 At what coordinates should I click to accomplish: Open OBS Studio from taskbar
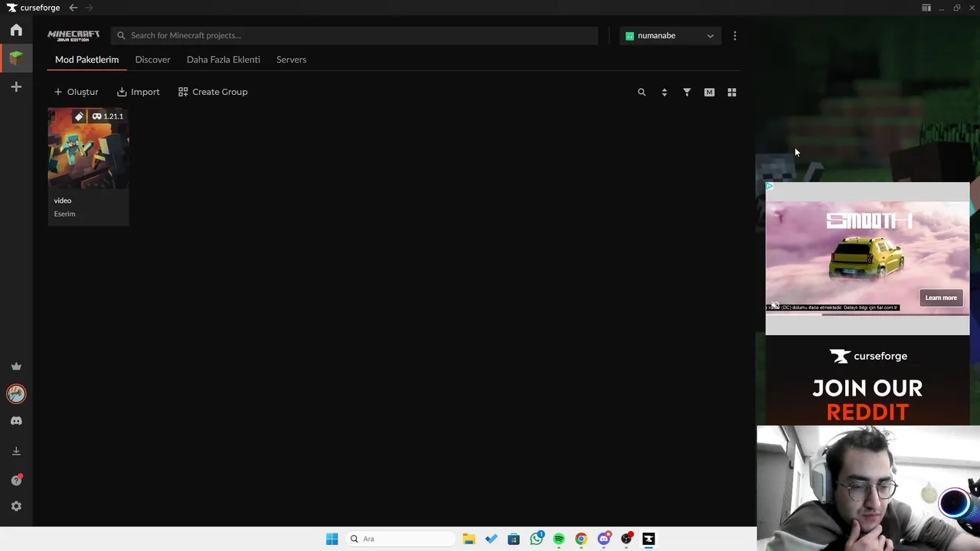click(x=626, y=539)
